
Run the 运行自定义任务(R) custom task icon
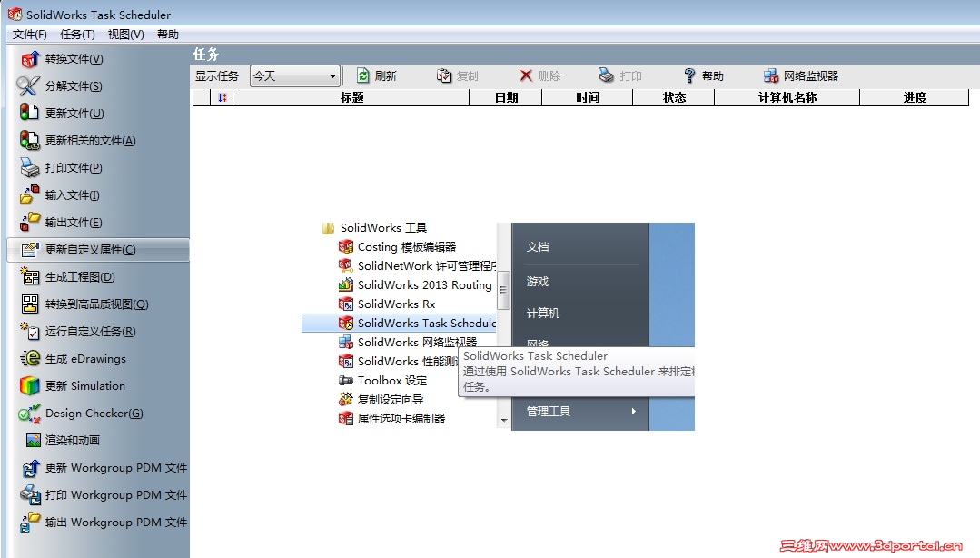[x=29, y=331]
